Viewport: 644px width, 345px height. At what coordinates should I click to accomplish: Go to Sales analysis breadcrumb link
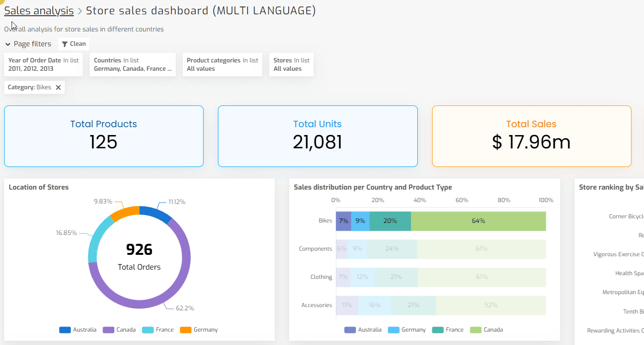tap(39, 11)
